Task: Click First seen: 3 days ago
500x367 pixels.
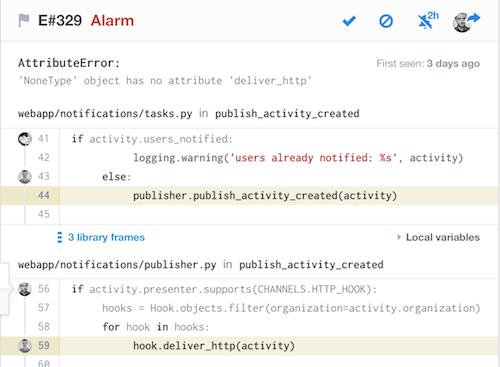Action: click(x=428, y=63)
